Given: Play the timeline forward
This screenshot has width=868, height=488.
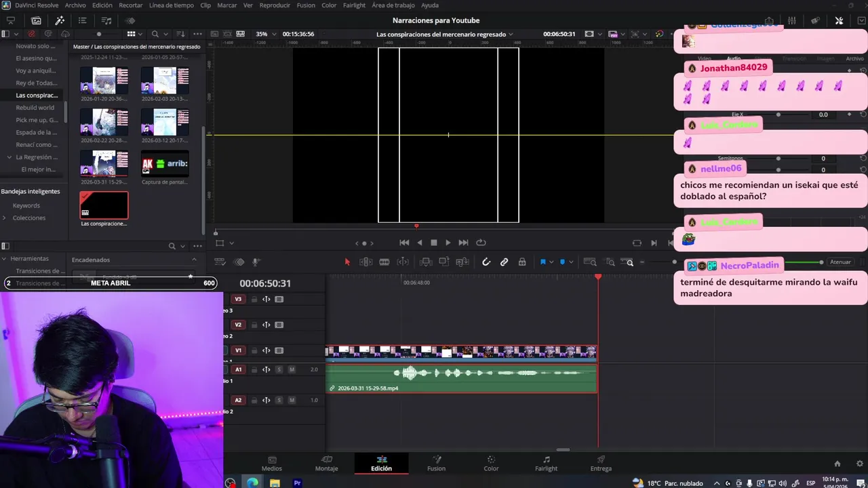Looking at the screenshot, I should (x=448, y=243).
